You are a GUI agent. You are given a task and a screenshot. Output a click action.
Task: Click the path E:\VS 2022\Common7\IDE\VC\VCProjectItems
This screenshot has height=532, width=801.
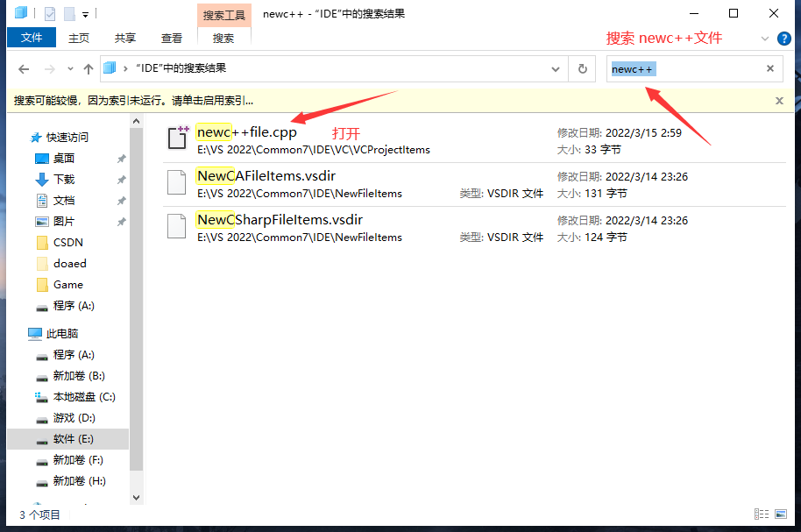[x=314, y=150]
